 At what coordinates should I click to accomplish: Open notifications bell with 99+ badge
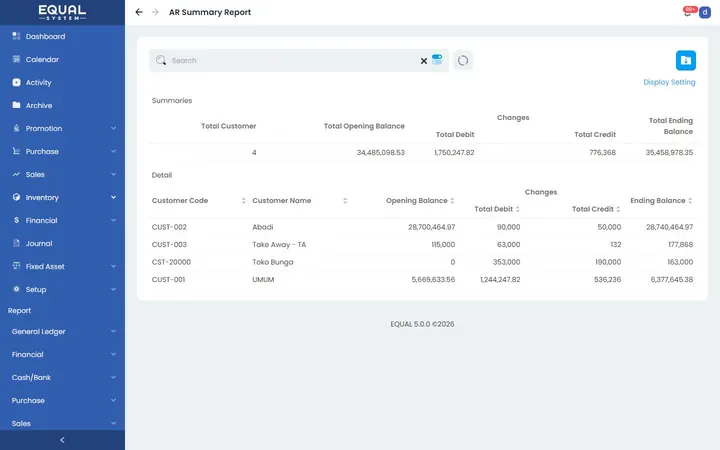[x=688, y=12]
